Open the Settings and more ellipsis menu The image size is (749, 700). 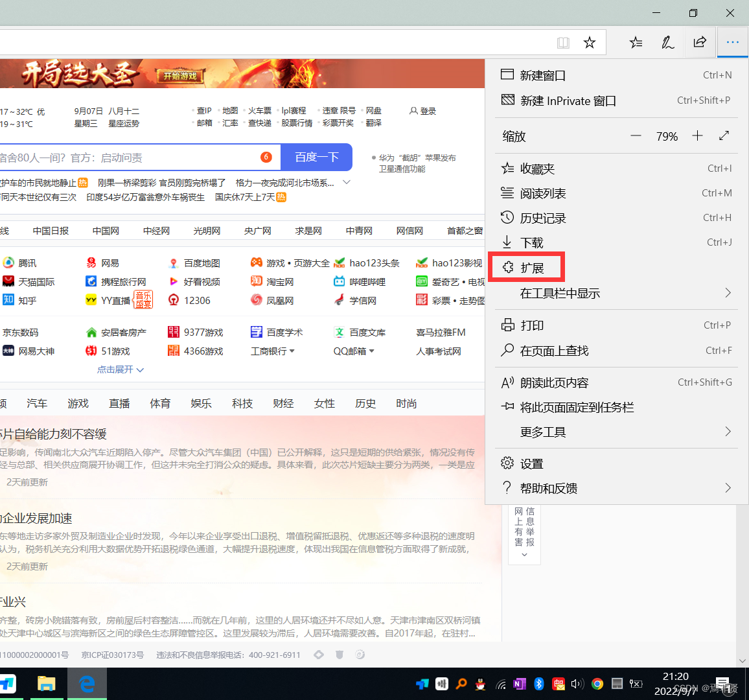pyautogui.click(x=732, y=43)
